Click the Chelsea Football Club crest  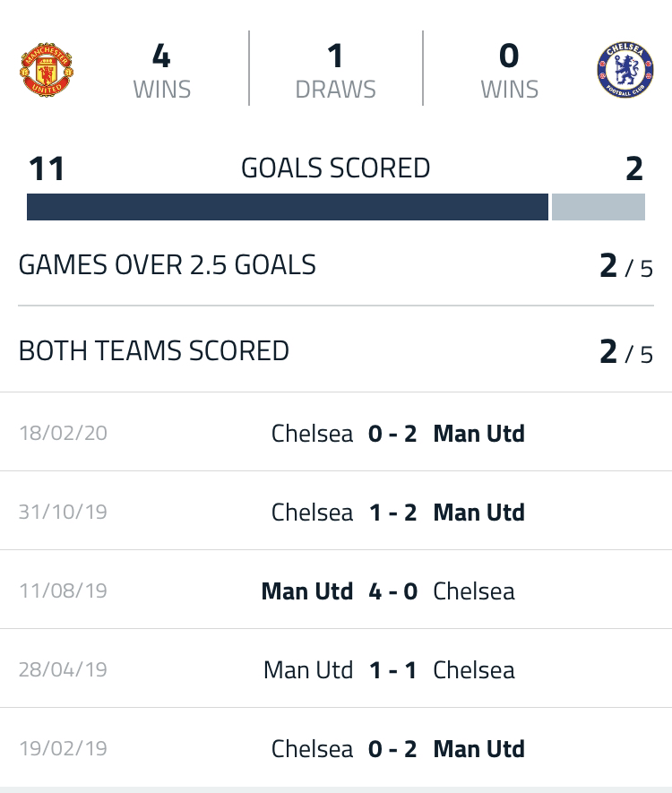coord(625,70)
